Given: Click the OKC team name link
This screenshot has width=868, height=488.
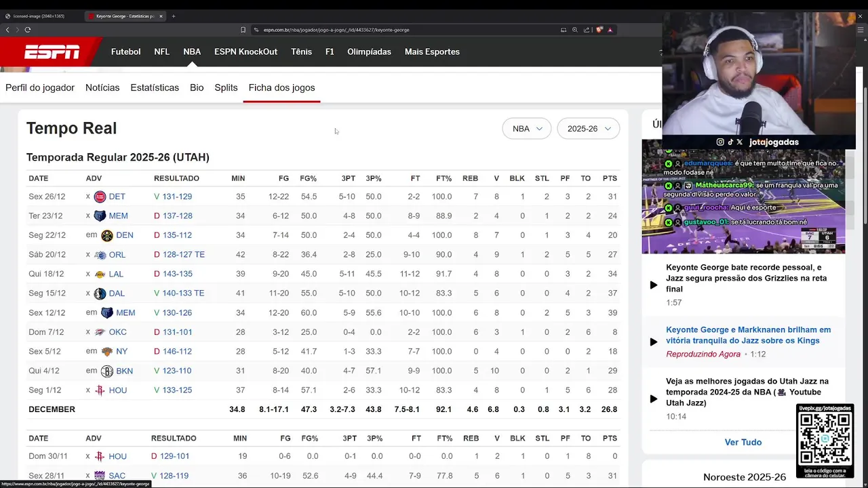Looking at the screenshot, I should 117,332.
